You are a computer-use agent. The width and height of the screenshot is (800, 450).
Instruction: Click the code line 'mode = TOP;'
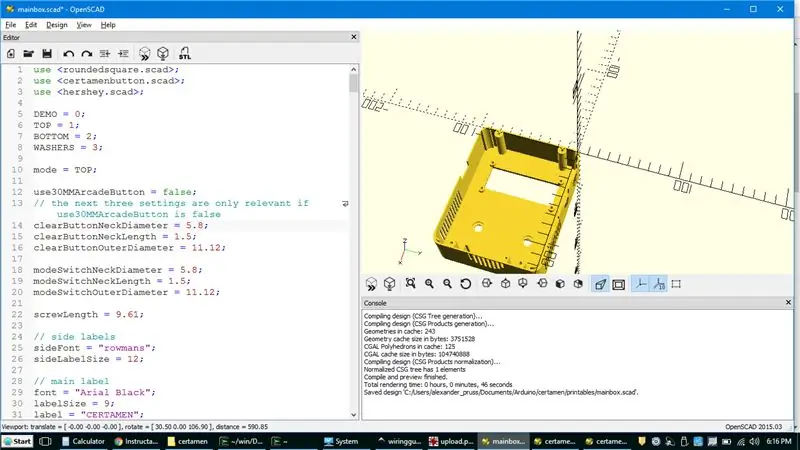tap(65, 170)
